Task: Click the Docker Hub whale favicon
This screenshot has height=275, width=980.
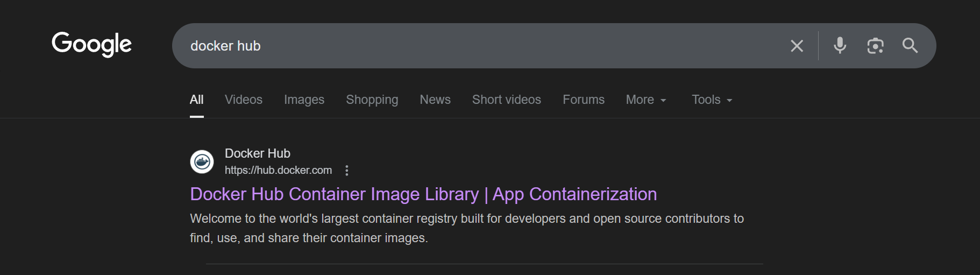Action: coord(202,161)
